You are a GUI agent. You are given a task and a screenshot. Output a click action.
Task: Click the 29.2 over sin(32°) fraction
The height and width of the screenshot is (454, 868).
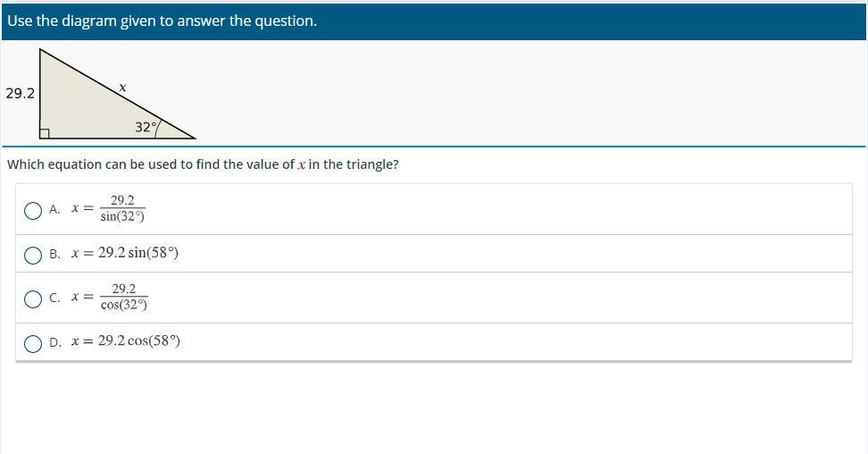click(122, 209)
